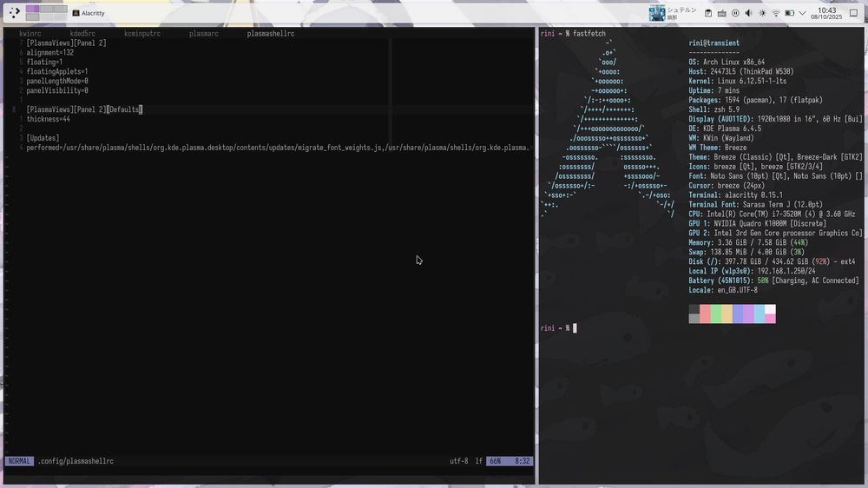Click the blue color block in fastfetch palette

click(737, 313)
